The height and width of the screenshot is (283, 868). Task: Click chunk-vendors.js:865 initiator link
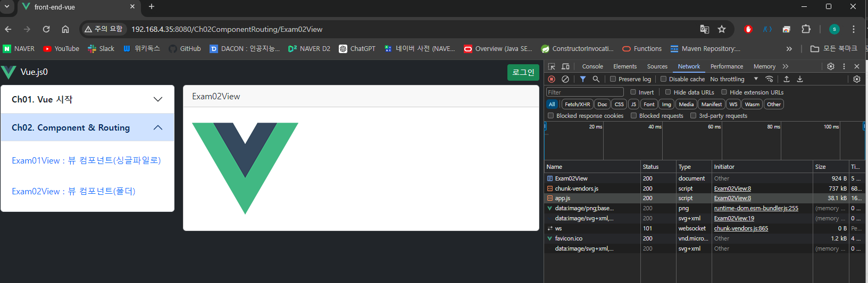(x=741, y=228)
